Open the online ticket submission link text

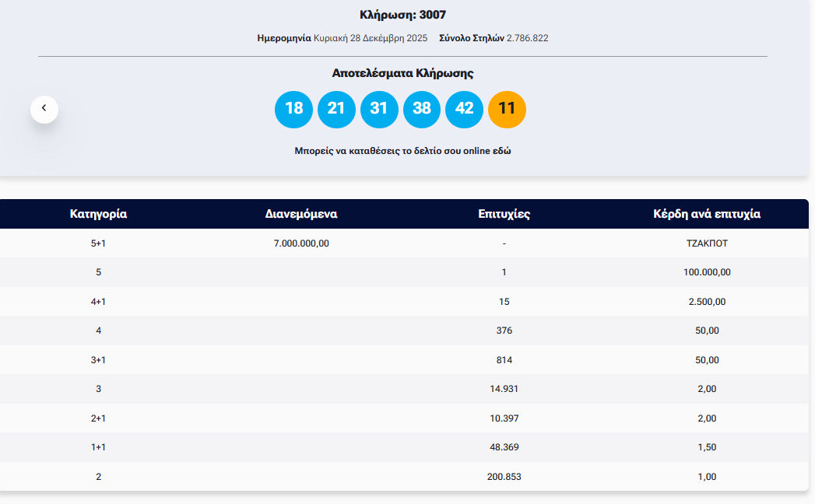pyautogui.click(x=402, y=151)
